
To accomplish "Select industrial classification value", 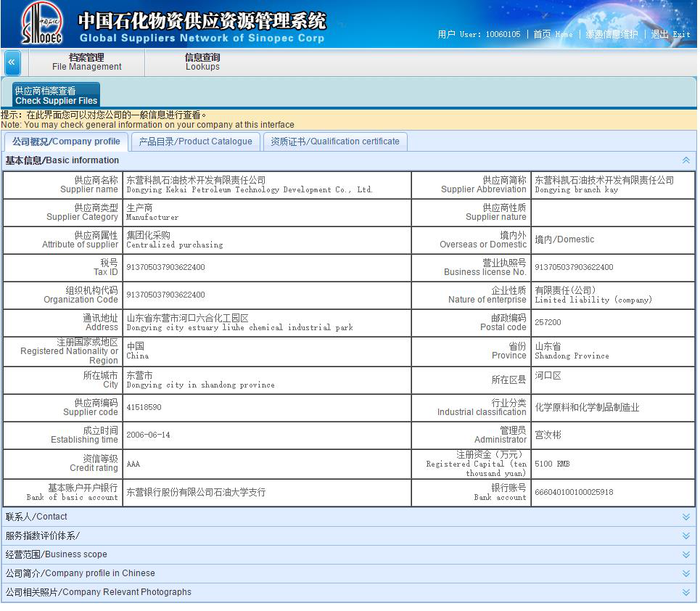I will pyautogui.click(x=587, y=407).
